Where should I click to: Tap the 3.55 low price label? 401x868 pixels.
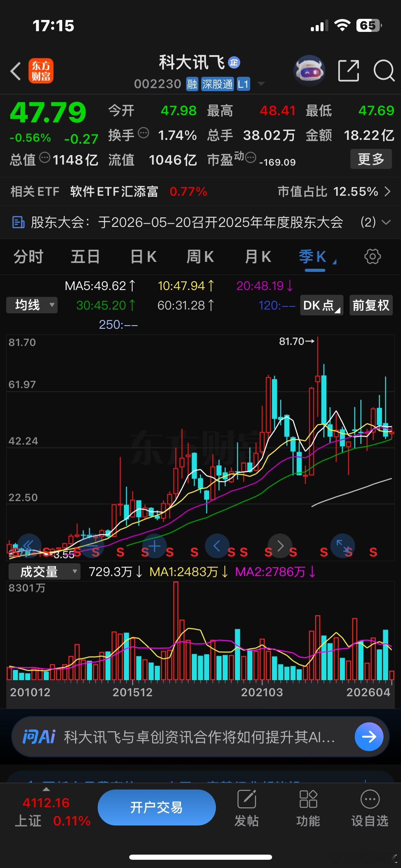pyautogui.click(x=64, y=554)
